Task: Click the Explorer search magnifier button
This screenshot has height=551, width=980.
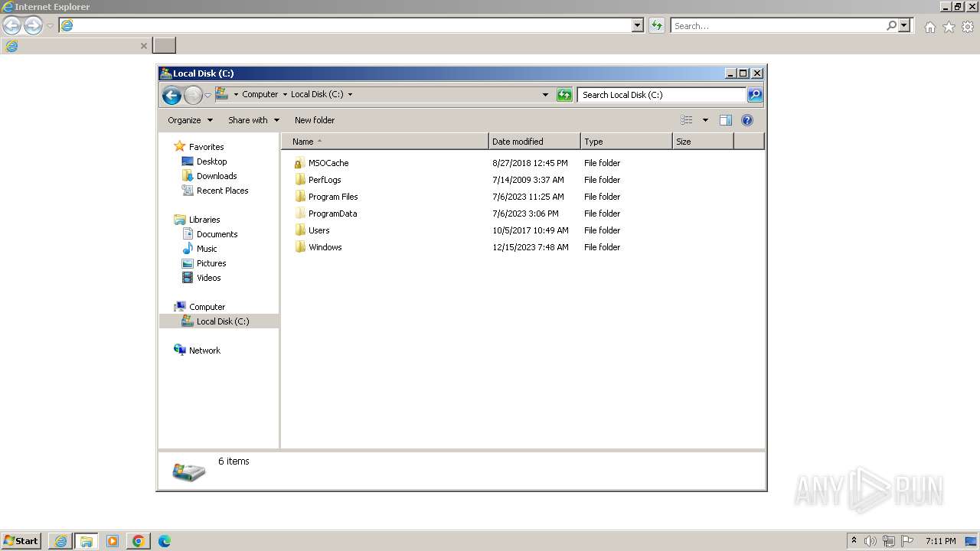Action: coord(754,95)
